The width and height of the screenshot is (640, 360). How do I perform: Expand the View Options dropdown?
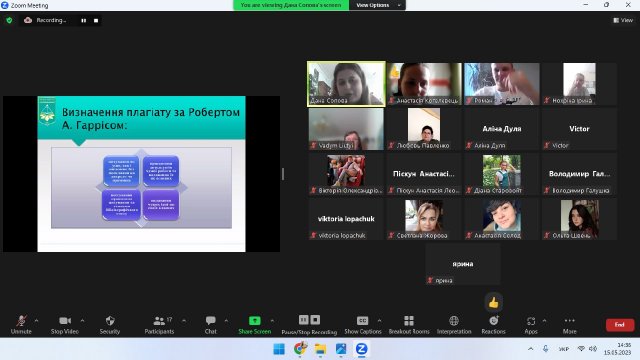pos(377,5)
